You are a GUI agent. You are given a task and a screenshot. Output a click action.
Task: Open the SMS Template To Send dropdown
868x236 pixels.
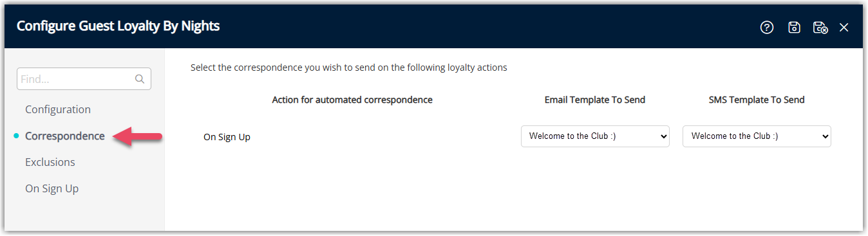757,136
